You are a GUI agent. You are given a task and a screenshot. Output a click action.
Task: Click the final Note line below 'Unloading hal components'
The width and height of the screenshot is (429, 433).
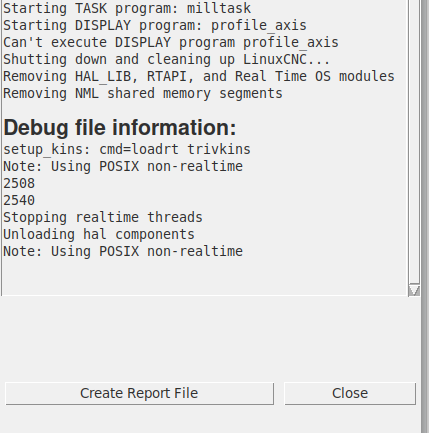tap(123, 251)
